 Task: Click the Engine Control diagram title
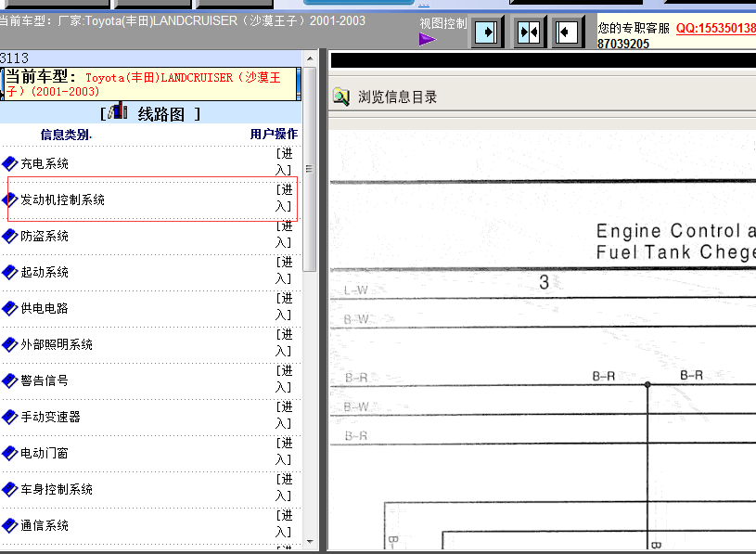[x=676, y=241]
